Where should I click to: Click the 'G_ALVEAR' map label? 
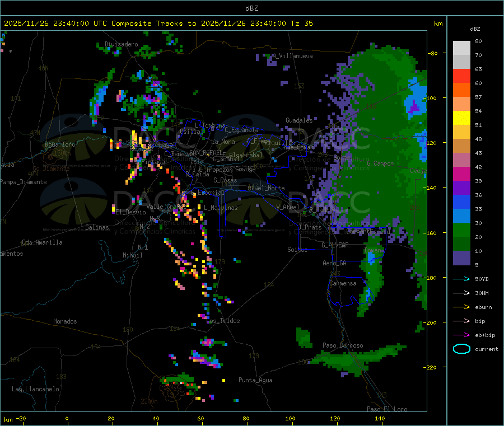click(335, 245)
